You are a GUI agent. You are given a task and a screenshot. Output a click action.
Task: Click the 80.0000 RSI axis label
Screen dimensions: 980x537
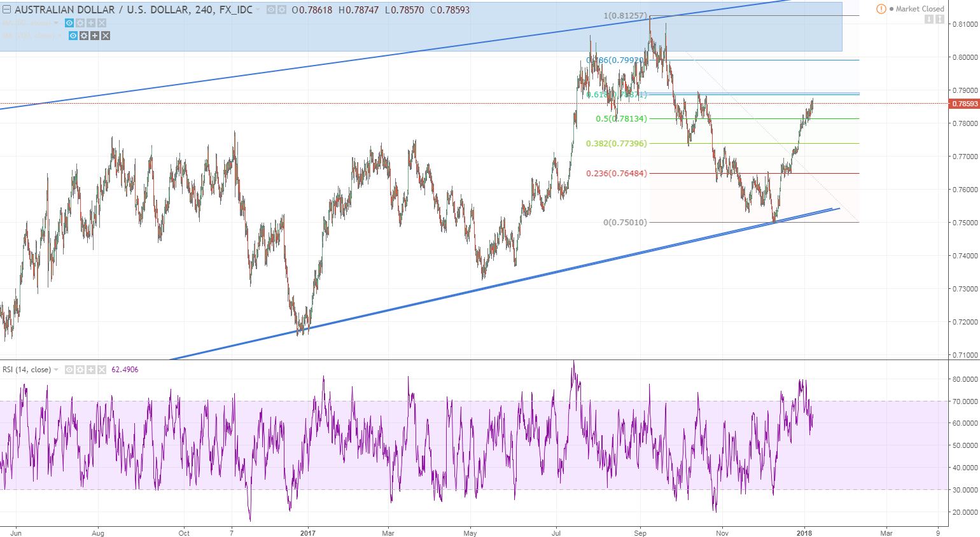click(965, 379)
